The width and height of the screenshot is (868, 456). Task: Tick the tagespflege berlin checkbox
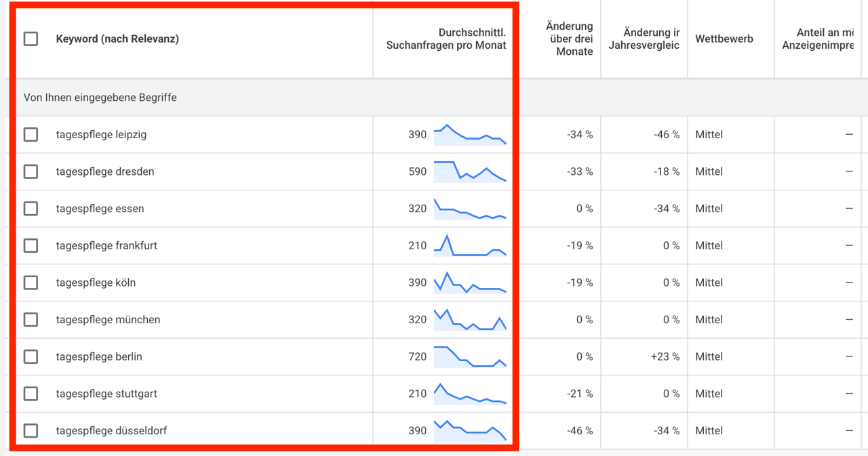point(31,356)
